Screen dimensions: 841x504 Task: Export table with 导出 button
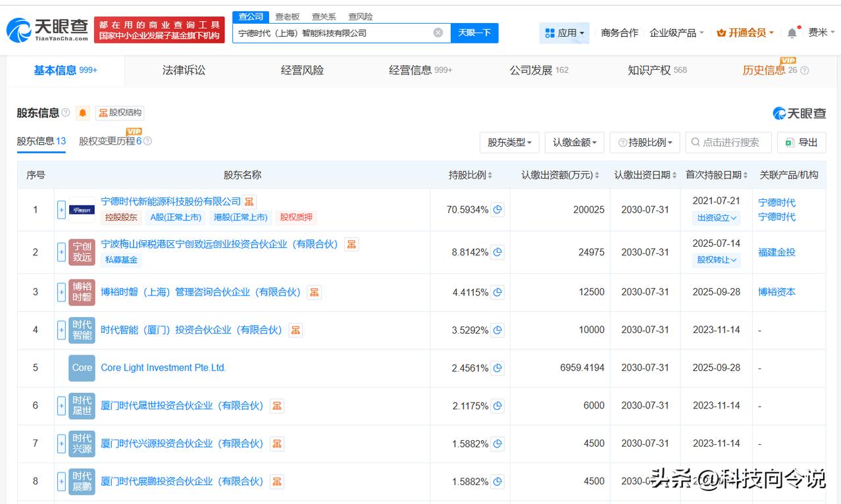coord(801,142)
